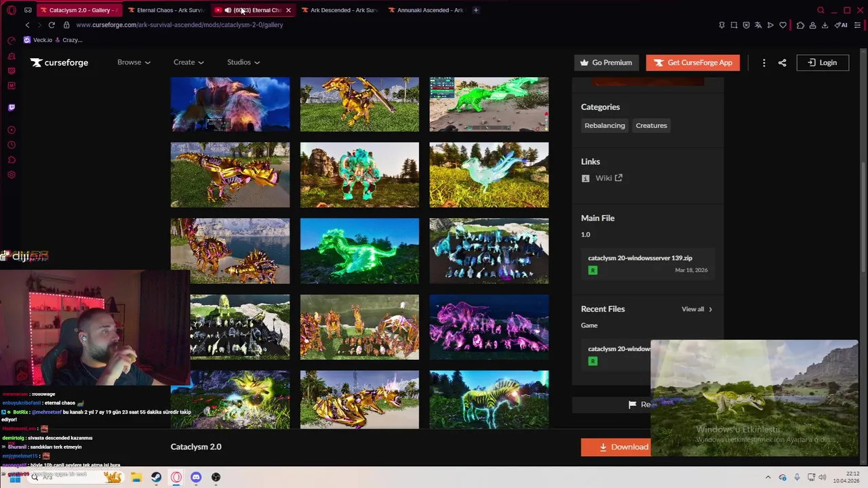Click the taskbar search box
This screenshot has height=488, width=868.
click(x=76, y=477)
